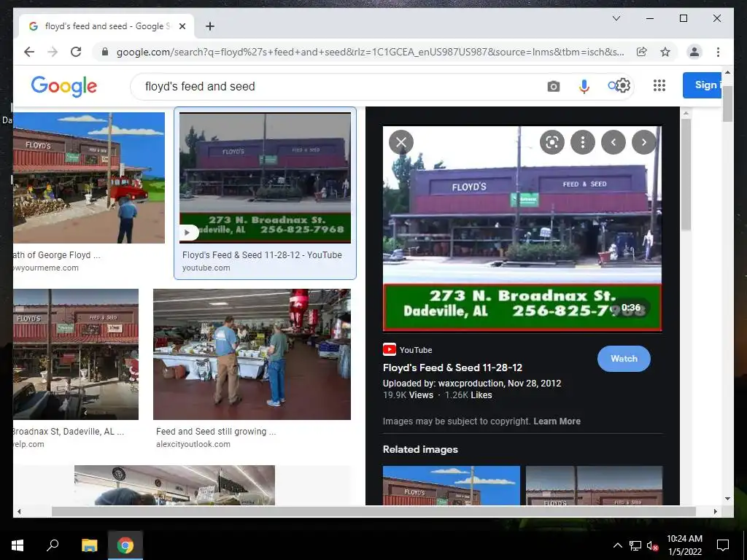The image size is (747, 560).
Task: Close the image preview panel
Action: point(401,142)
